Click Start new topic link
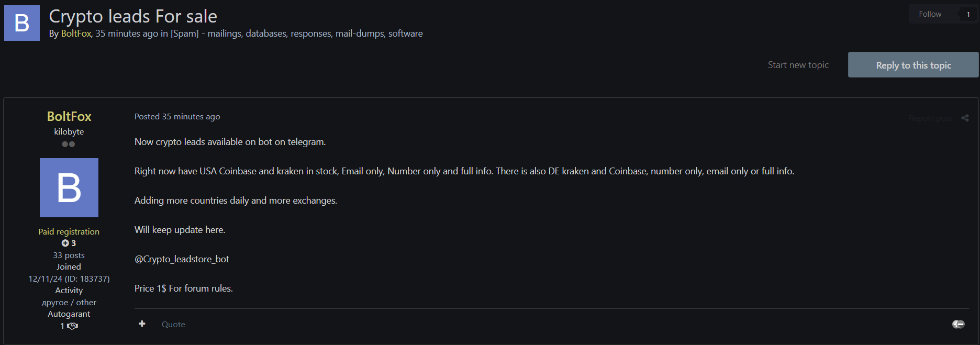This screenshot has width=980, height=345. click(798, 65)
